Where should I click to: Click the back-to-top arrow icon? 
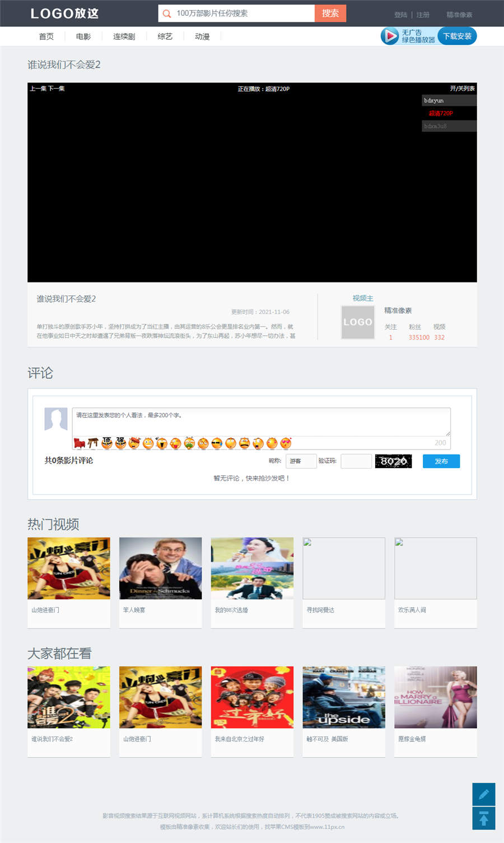tap(484, 818)
